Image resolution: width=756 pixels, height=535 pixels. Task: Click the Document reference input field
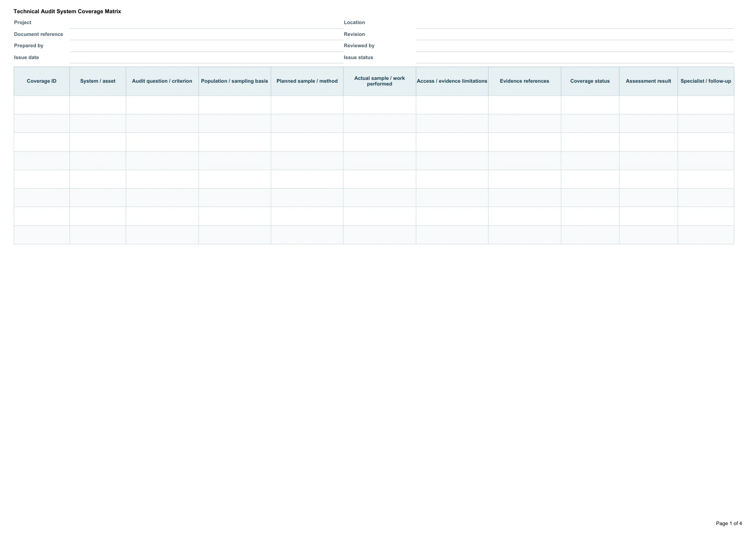coord(206,35)
